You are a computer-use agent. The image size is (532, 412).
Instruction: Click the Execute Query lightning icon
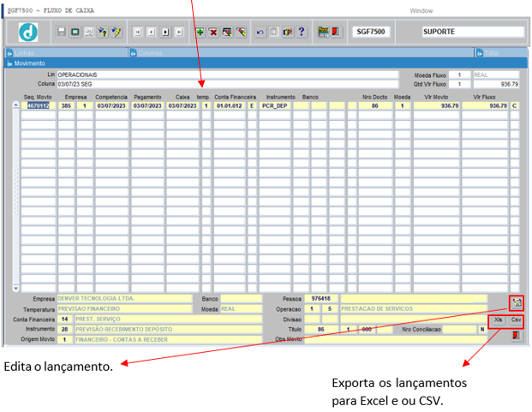[x=117, y=32]
